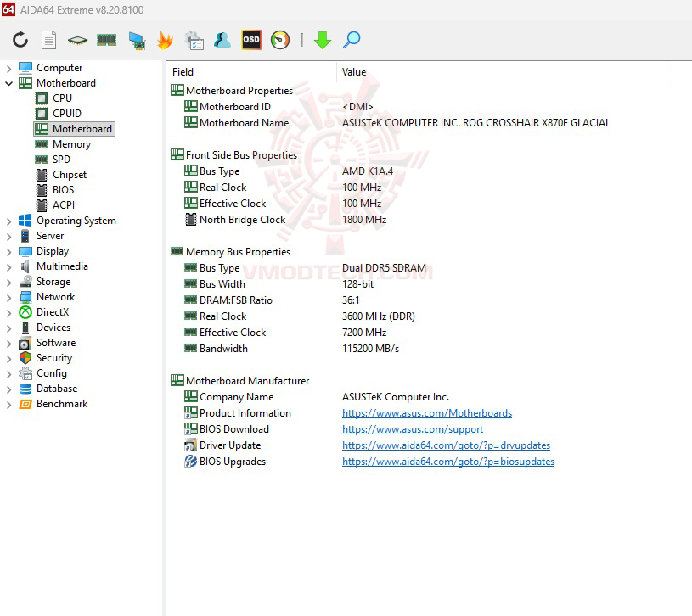Click the CPU chip toolbar icon

77,40
